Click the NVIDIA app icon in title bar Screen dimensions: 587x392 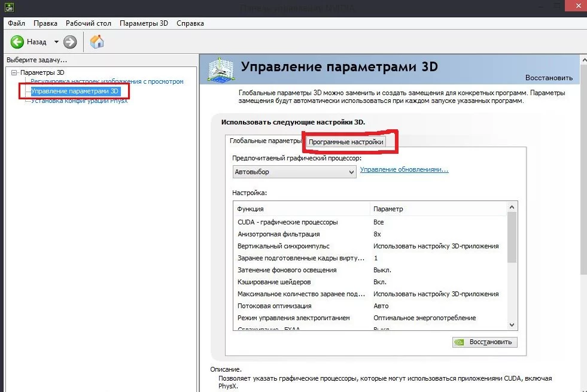tap(10, 7)
